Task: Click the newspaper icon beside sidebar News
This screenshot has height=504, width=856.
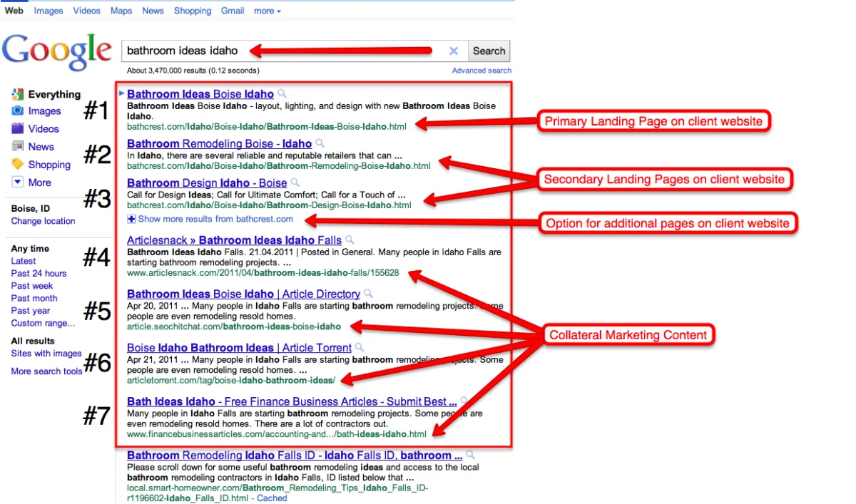Action: [18, 147]
